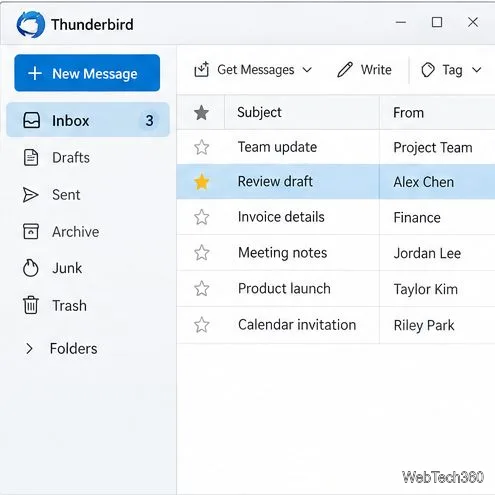The image size is (495, 495).
Task: Click the Write pencil icon
Action: pyautogui.click(x=345, y=70)
